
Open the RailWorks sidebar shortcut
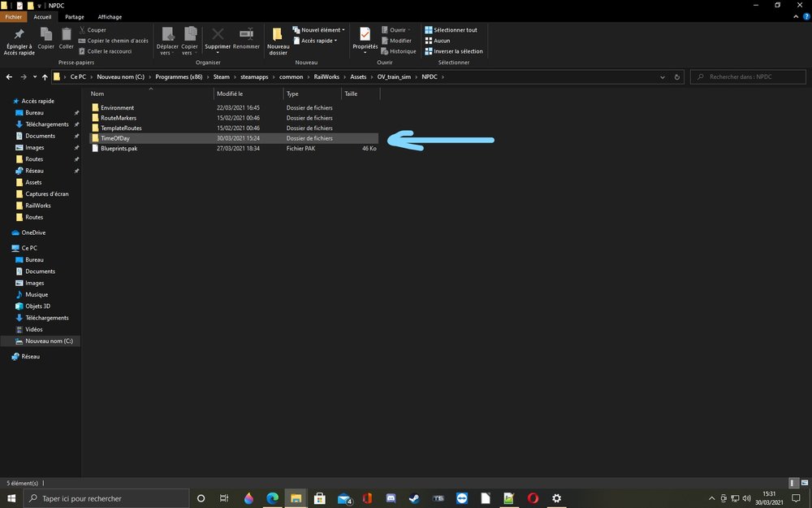click(38, 206)
